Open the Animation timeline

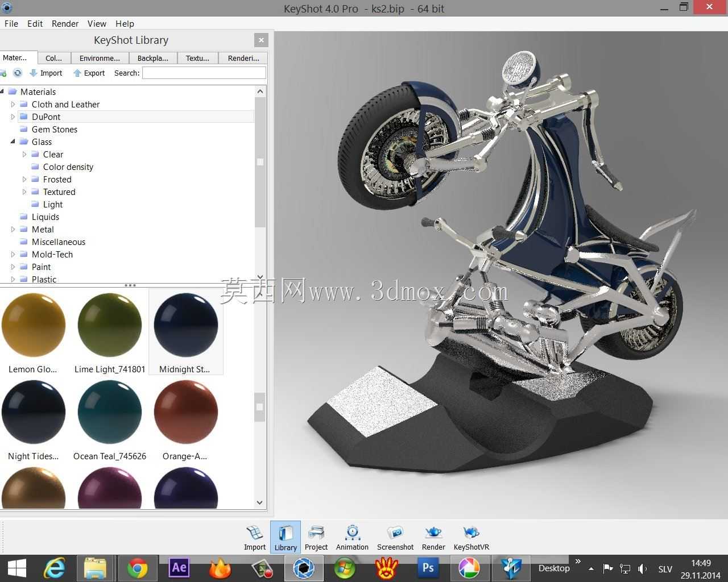pos(352,538)
